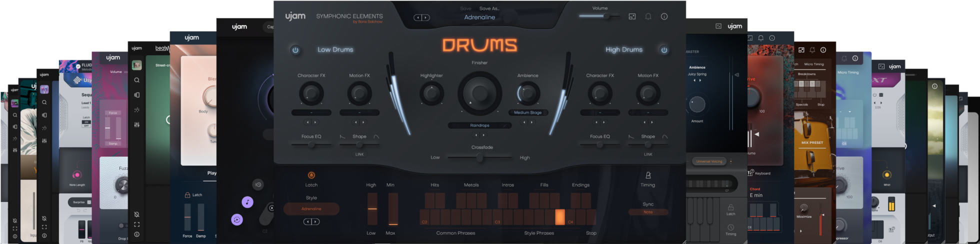
Task: Open the Medium Stage ambience dropdown
Action: pos(527,112)
